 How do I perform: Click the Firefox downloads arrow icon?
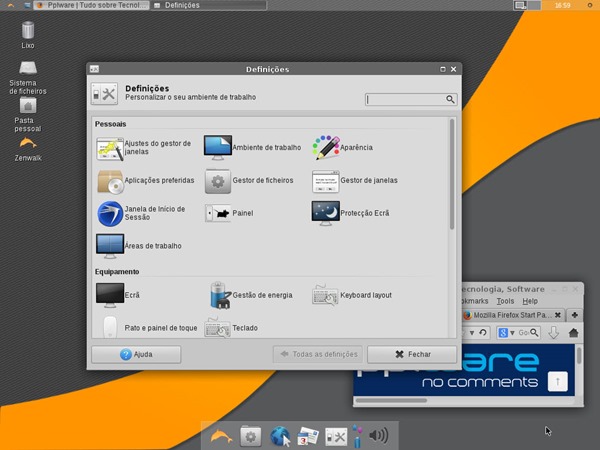point(553,333)
